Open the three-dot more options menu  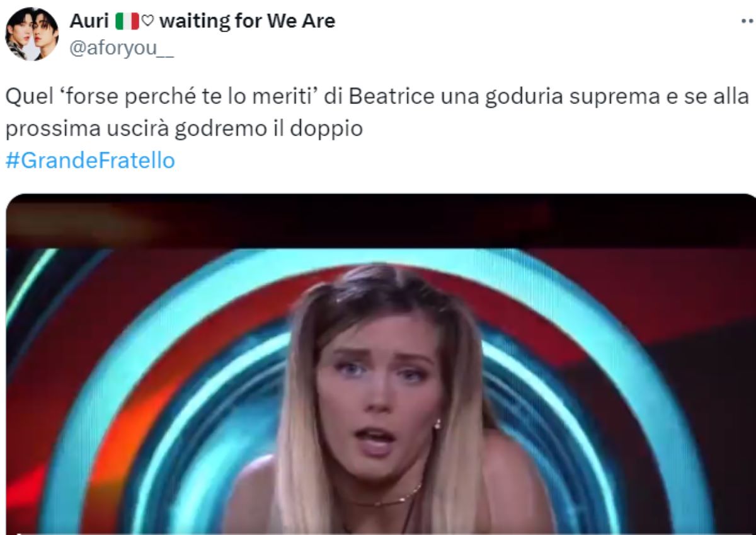747,21
